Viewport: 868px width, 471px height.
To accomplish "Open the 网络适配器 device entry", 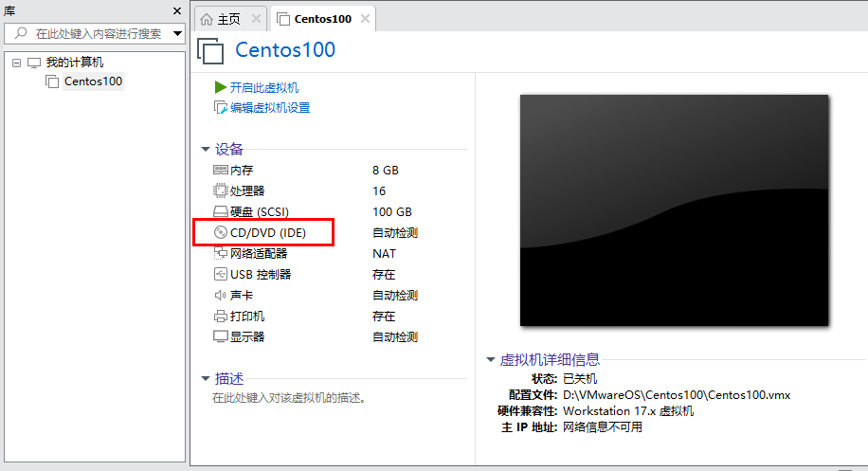I will (x=259, y=253).
